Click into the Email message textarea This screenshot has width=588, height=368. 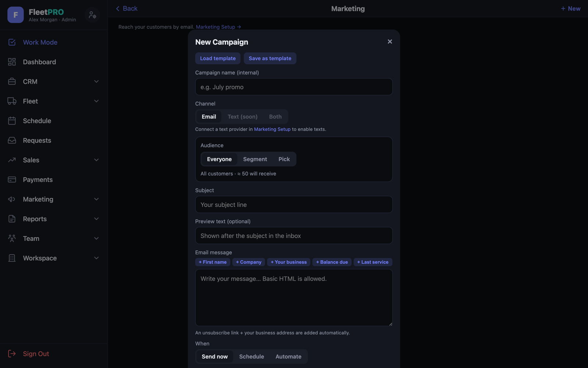tap(294, 297)
